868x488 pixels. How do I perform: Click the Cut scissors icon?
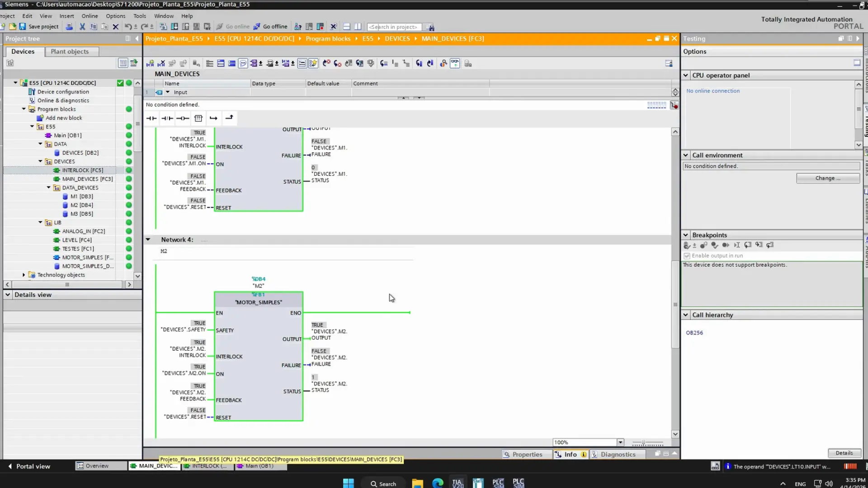[82, 27]
